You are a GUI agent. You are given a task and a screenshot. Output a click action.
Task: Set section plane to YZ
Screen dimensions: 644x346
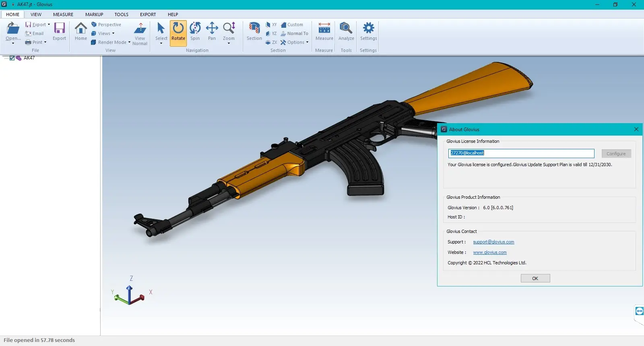pyautogui.click(x=271, y=33)
